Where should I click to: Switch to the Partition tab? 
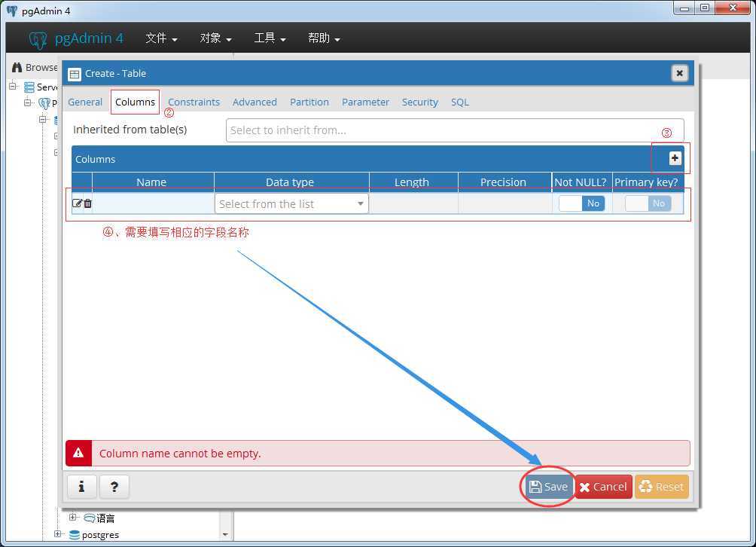pos(309,102)
